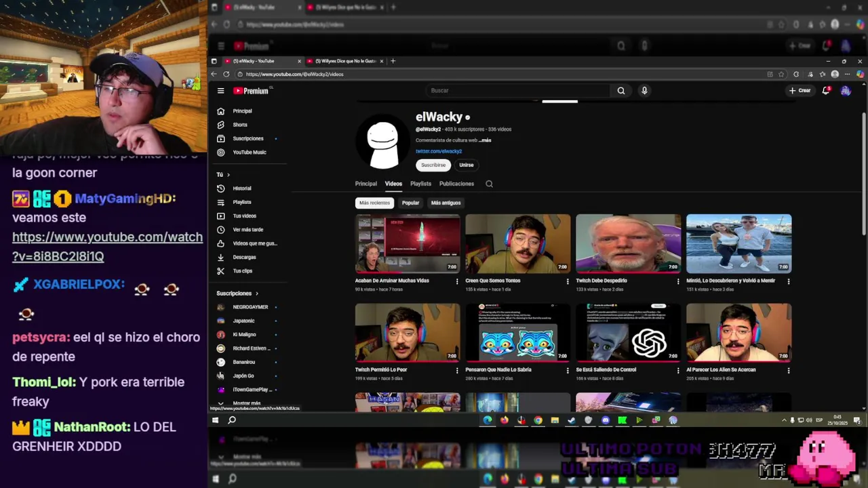This screenshot has width=868, height=488.
Task: Open the Publicaciones channel tab
Action: point(456,184)
